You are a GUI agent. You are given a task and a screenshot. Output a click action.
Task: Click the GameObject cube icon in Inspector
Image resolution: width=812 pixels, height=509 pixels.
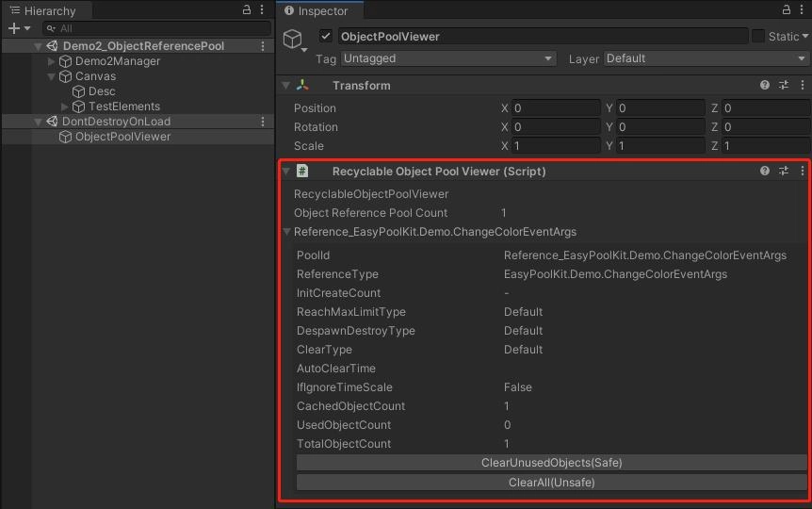(293, 39)
